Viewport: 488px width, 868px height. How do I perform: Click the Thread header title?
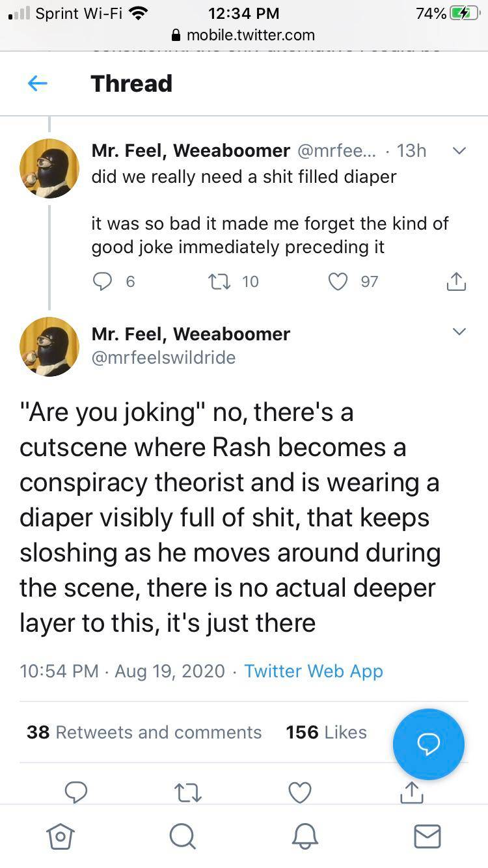(131, 83)
